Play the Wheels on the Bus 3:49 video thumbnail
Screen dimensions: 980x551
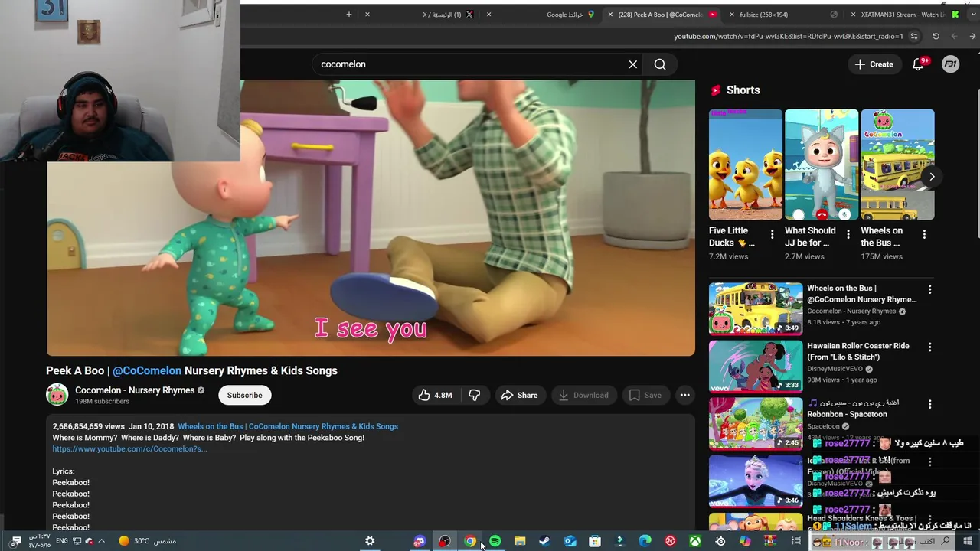coord(756,308)
